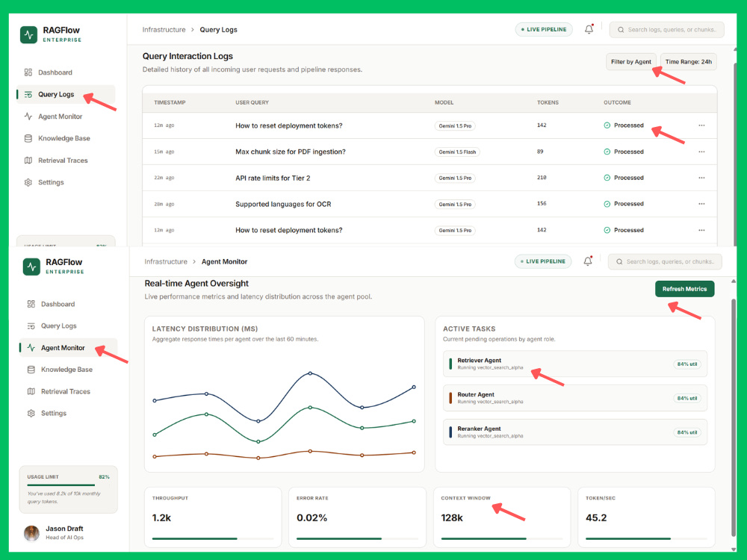Click the token count 210
Viewport: 747px width, 560px height.
[542, 177]
